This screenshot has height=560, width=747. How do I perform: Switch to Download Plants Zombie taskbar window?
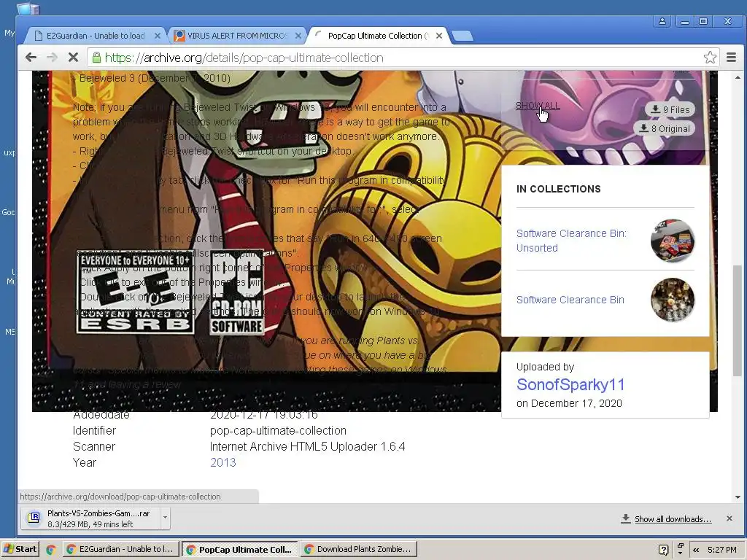point(359,549)
